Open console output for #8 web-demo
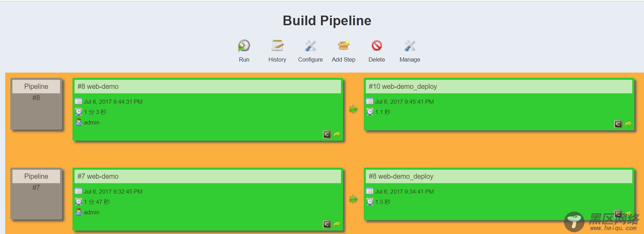This screenshot has width=644, height=234. (327, 134)
